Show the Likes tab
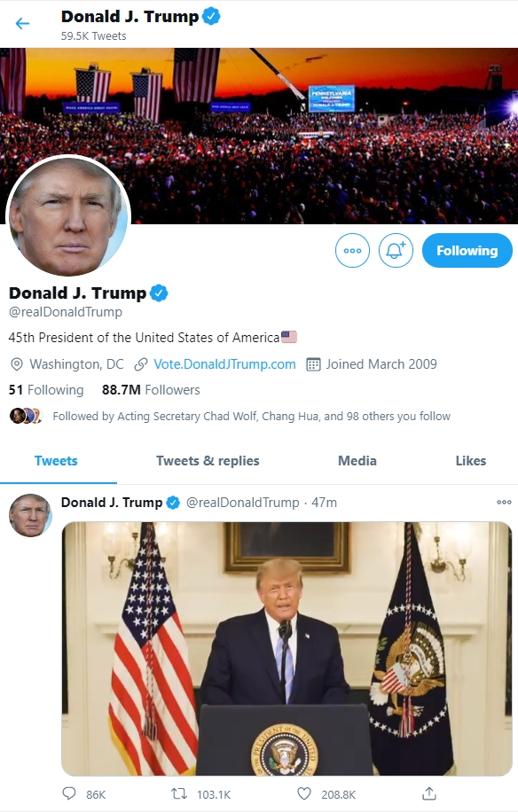518x812 pixels. click(x=470, y=461)
